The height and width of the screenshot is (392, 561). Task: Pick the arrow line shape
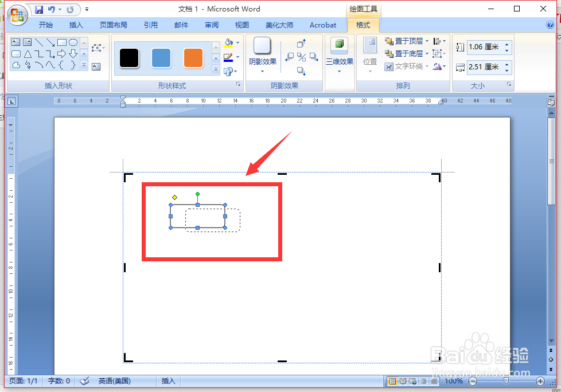50,42
